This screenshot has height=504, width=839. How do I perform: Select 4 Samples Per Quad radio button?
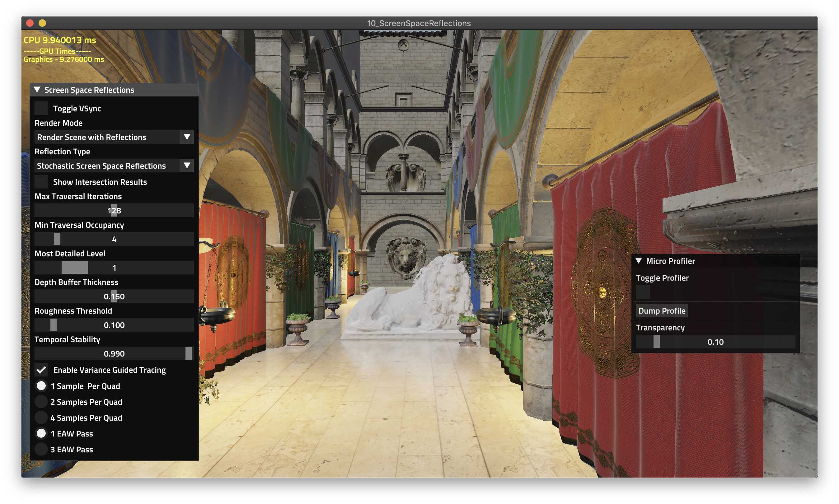click(40, 417)
